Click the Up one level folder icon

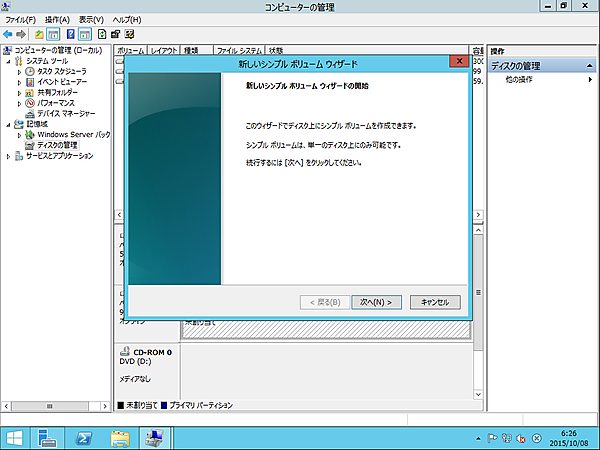39,34
